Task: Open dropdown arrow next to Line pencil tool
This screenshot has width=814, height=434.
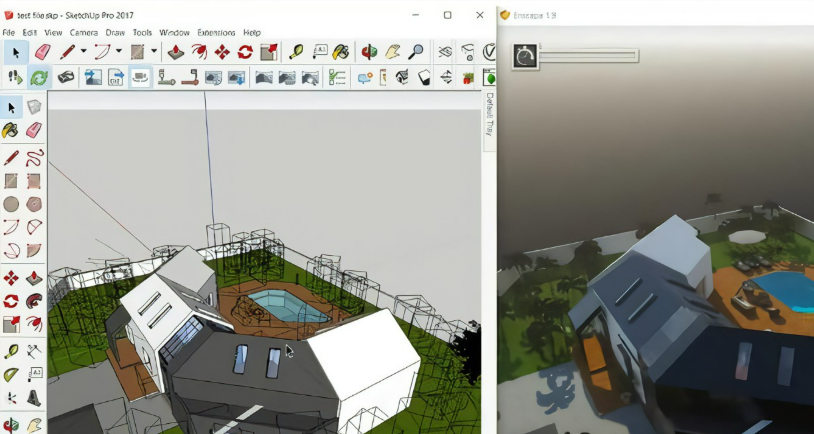Action: [x=83, y=51]
